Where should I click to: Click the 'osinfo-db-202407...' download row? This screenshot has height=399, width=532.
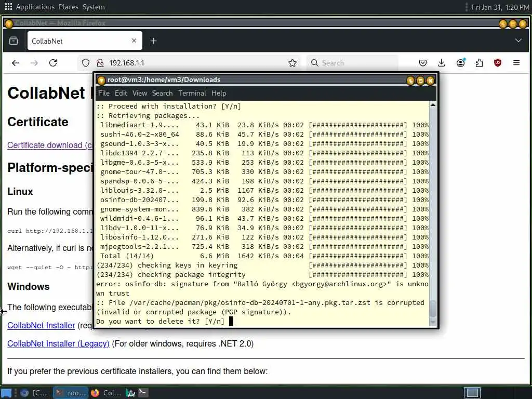[262, 200]
